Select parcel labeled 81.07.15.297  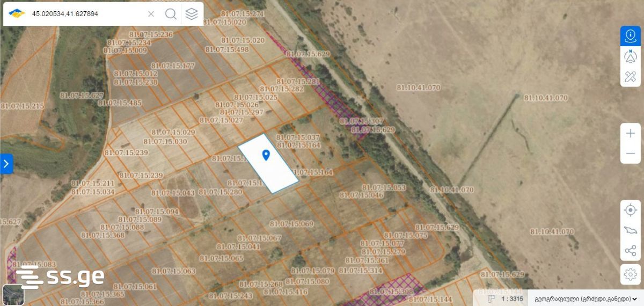point(241,112)
